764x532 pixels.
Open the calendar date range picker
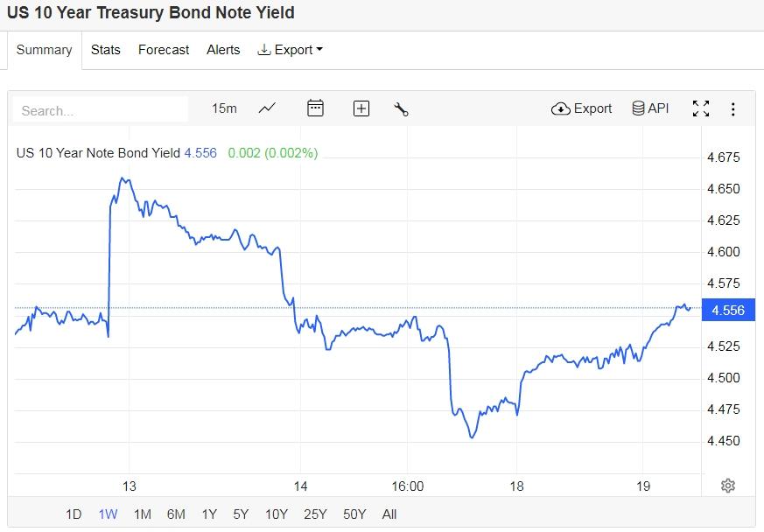point(315,108)
